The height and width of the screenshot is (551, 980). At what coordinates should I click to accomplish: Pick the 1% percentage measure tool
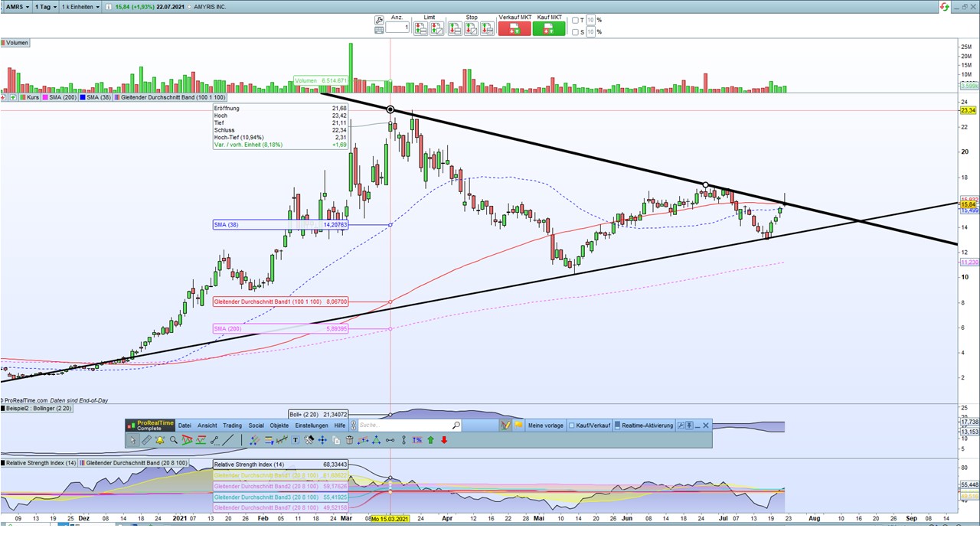coord(417,440)
